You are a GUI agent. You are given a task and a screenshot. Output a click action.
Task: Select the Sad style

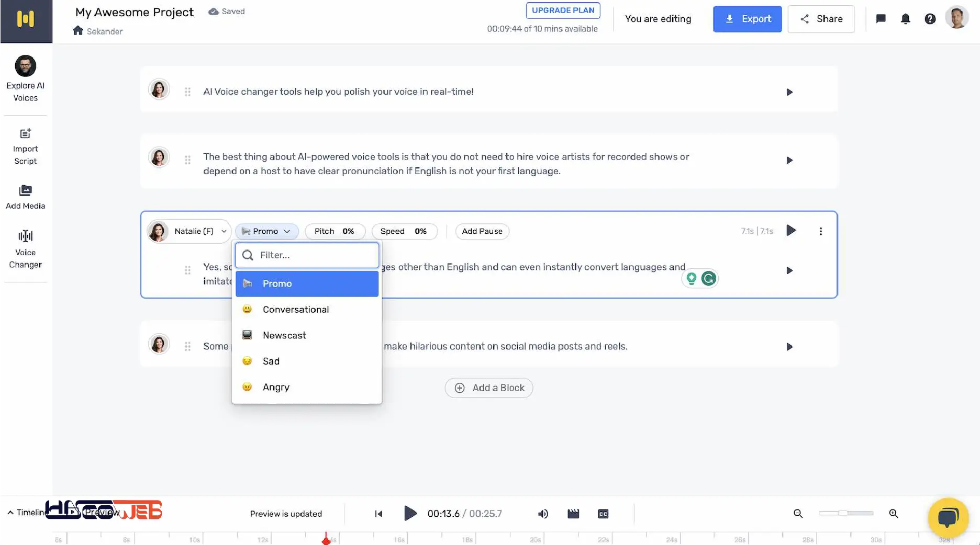(307, 361)
